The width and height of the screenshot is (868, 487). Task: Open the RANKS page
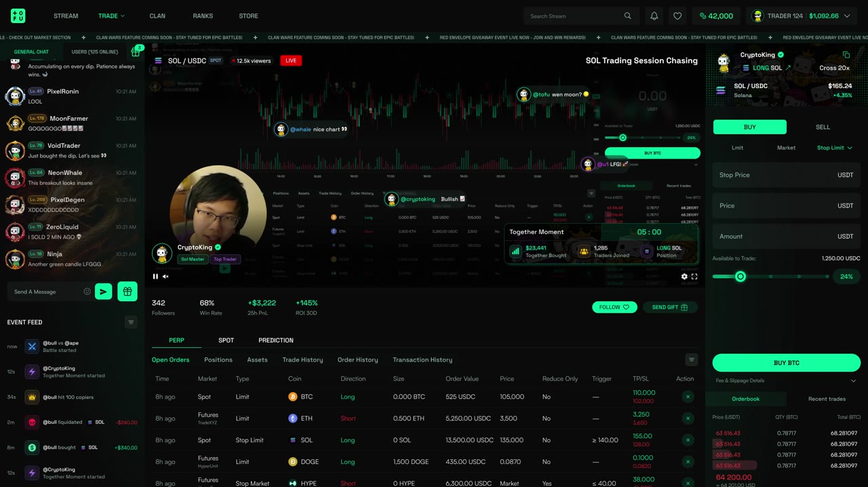tap(203, 16)
